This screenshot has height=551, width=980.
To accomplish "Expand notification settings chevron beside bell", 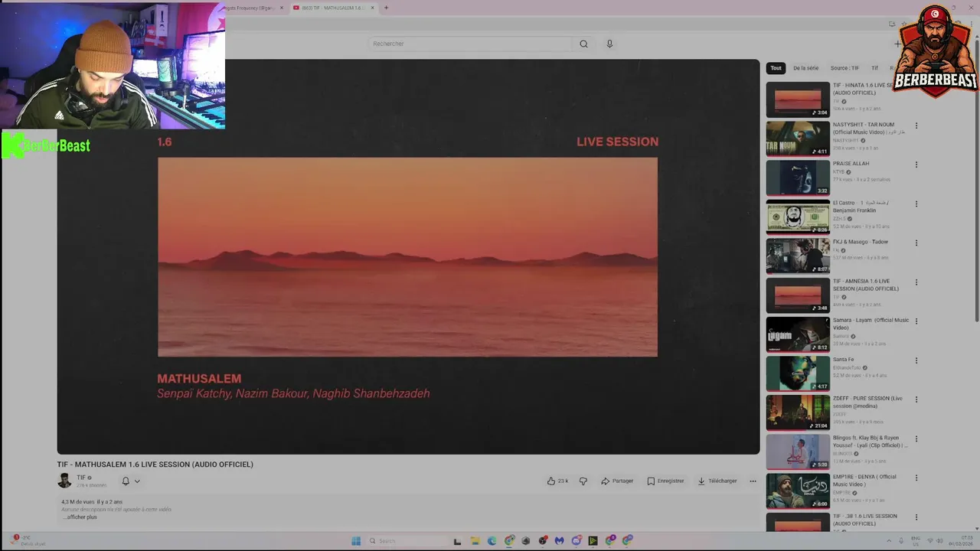I will (137, 481).
